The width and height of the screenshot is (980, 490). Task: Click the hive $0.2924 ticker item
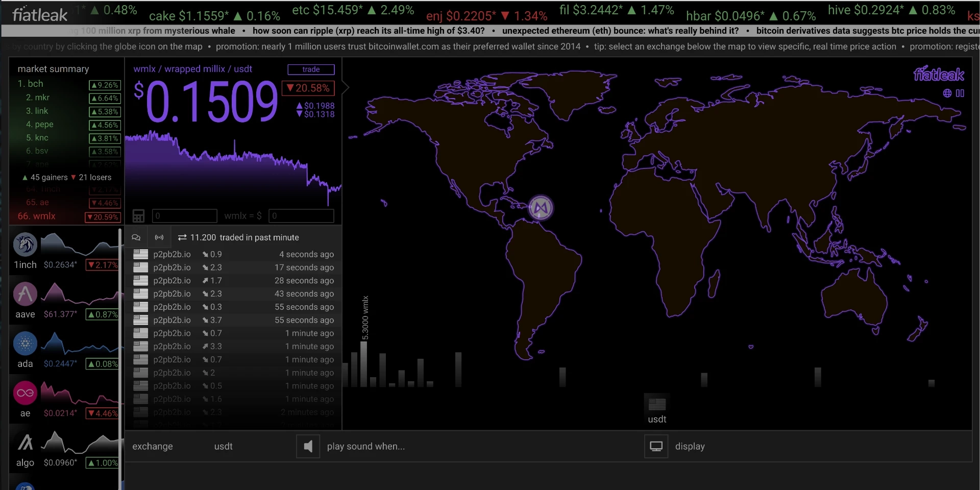pyautogui.click(x=891, y=10)
